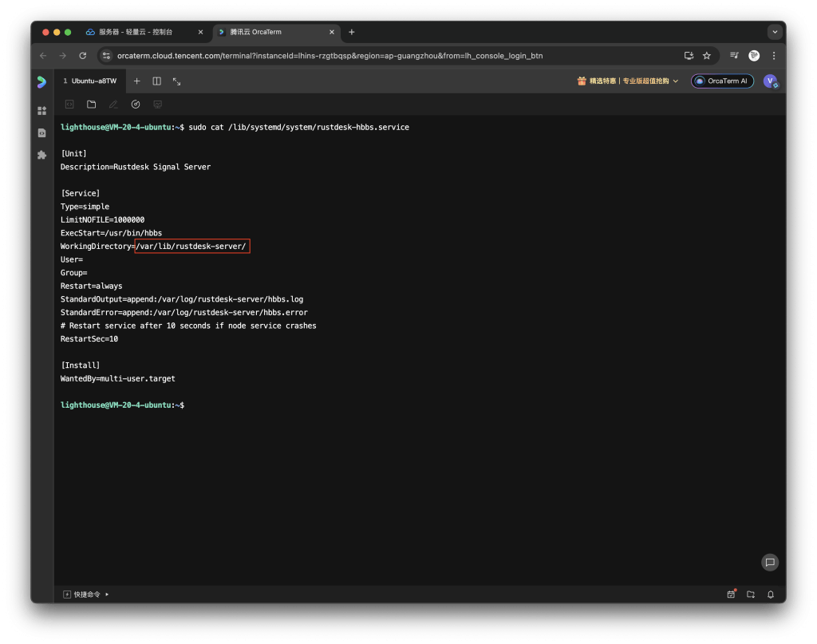Click the performance gauge icon in the toolbar
This screenshot has width=817, height=644.
click(x=136, y=105)
